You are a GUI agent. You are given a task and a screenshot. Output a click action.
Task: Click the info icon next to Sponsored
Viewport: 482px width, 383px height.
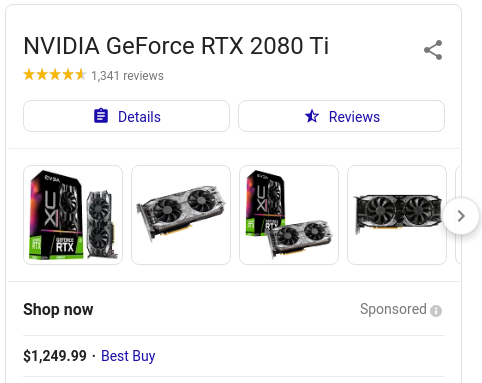[436, 311]
